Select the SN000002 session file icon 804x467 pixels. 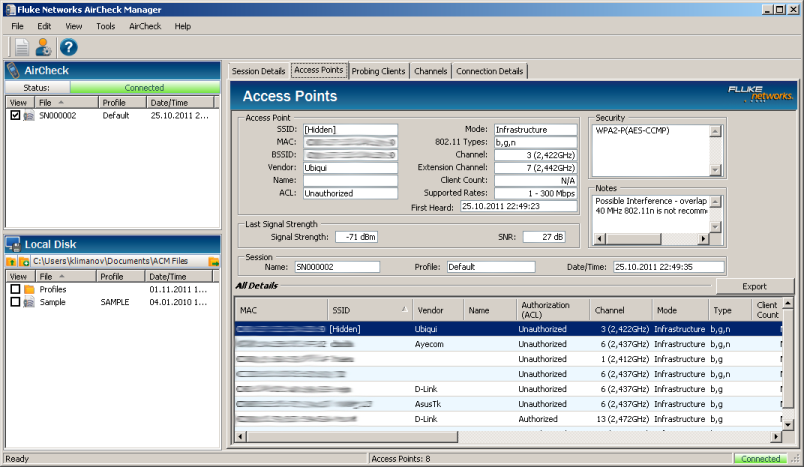pyautogui.click(x=29, y=115)
